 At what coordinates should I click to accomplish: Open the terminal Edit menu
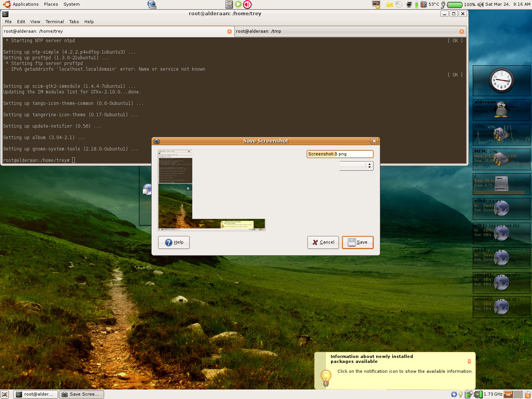point(21,22)
